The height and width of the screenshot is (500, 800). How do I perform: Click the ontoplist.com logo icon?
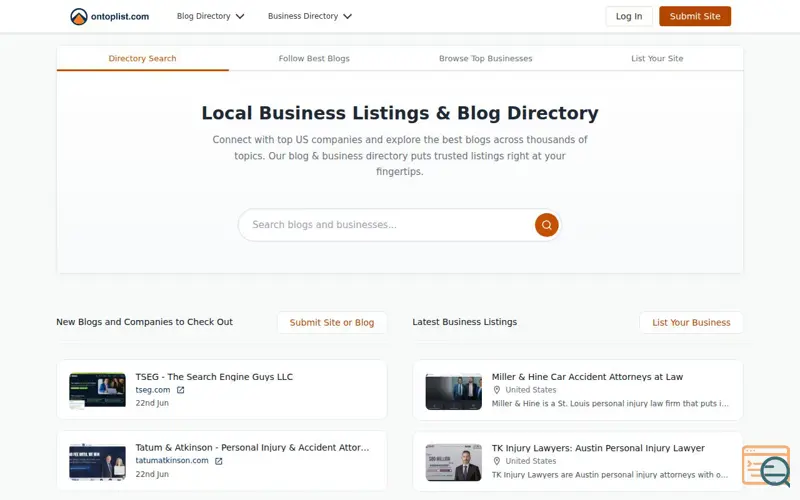[79, 16]
